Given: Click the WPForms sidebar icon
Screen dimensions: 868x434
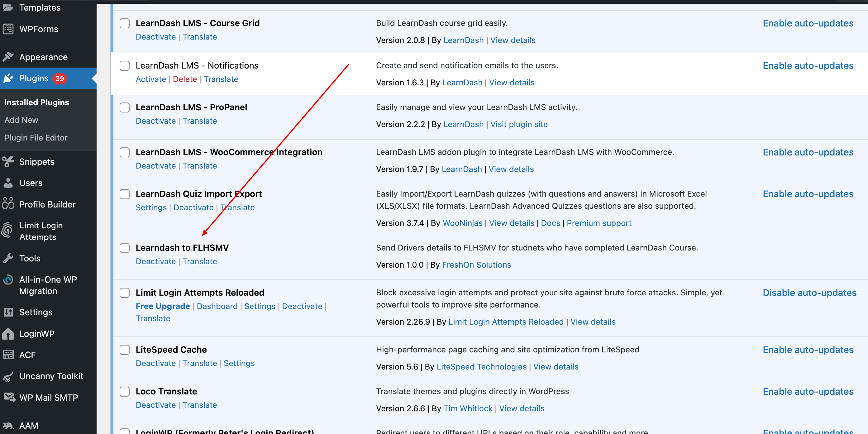Looking at the screenshot, I should point(8,29).
